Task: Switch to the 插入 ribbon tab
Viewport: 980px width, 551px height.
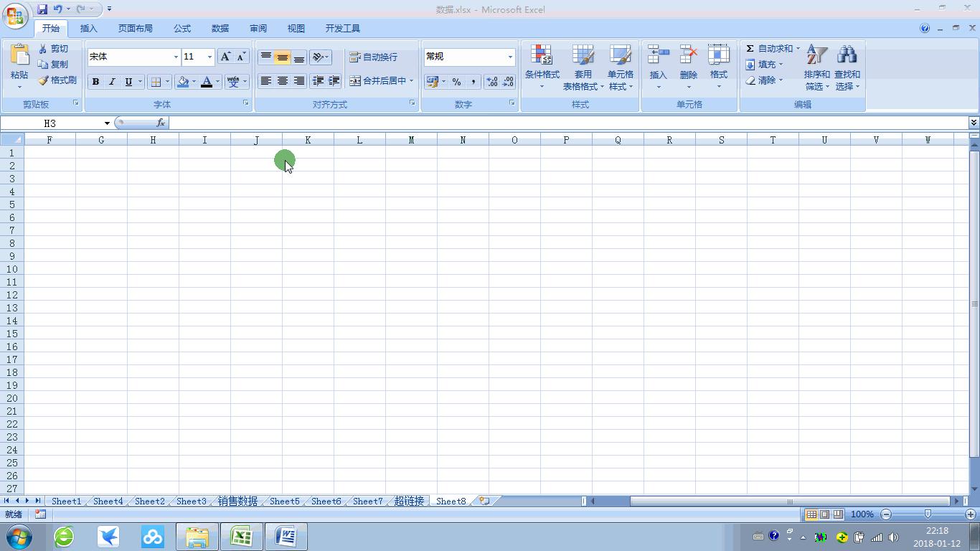Action: click(88, 28)
